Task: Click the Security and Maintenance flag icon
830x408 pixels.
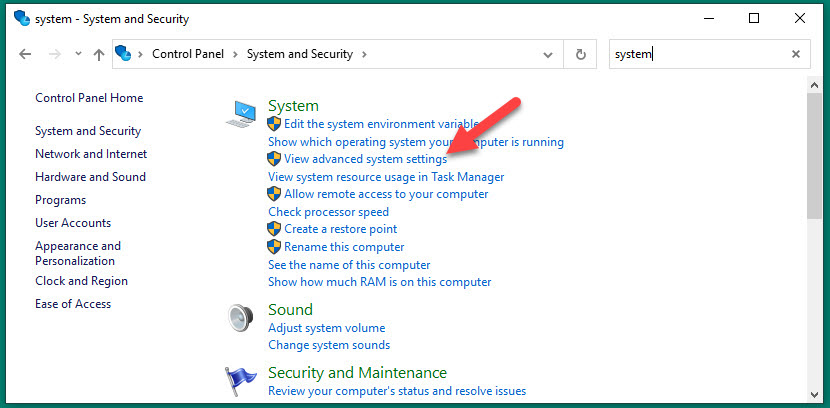Action: click(x=240, y=382)
